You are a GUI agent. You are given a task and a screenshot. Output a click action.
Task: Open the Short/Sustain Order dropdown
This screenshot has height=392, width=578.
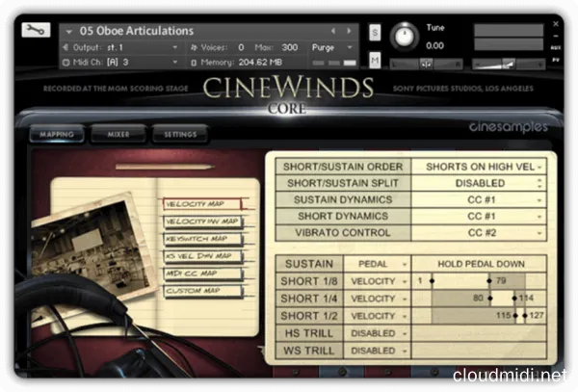tap(477, 166)
